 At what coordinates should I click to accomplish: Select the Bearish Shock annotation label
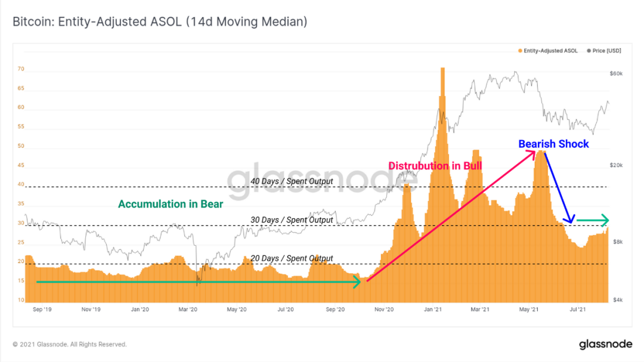click(x=553, y=144)
